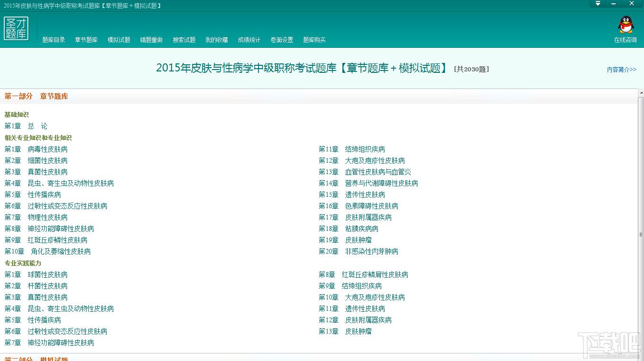Select 第19章 皮肤肿瘤
Viewport: 644px width, 361px height.
point(345,240)
